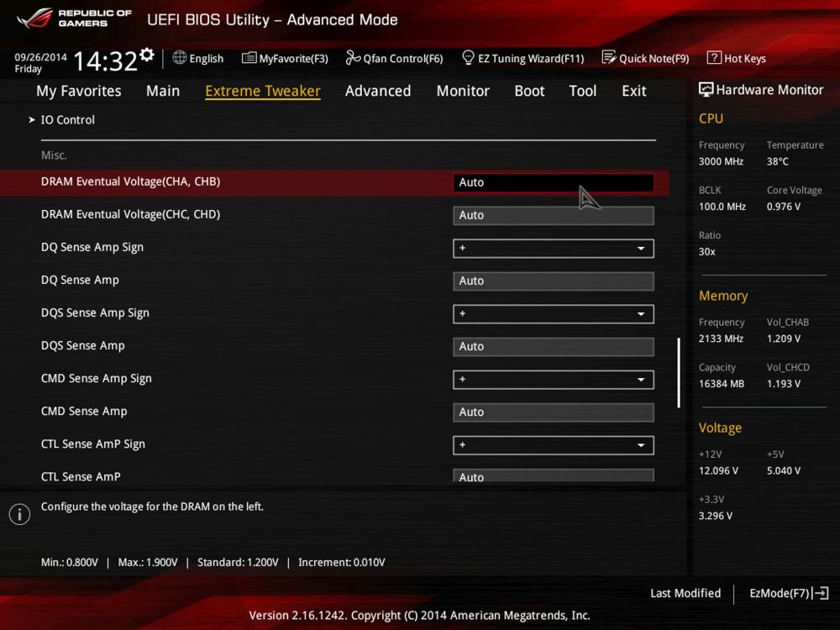This screenshot has height=630, width=840.
Task: Open CMD Sense Amp Sign dropdown
Action: pos(553,380)
